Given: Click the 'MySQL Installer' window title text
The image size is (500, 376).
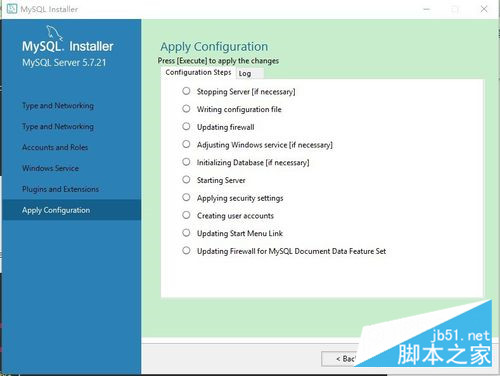Looking at the screenshot, I should point(49,9).
